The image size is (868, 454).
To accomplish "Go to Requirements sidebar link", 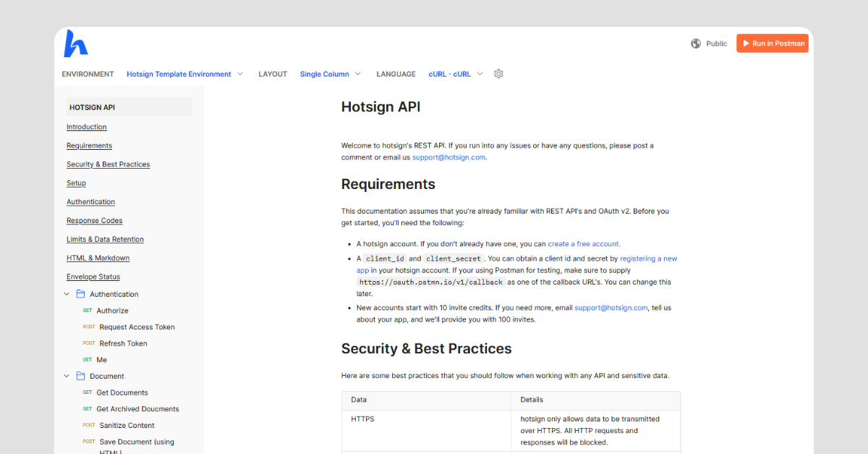I will [x=89, y=146].
